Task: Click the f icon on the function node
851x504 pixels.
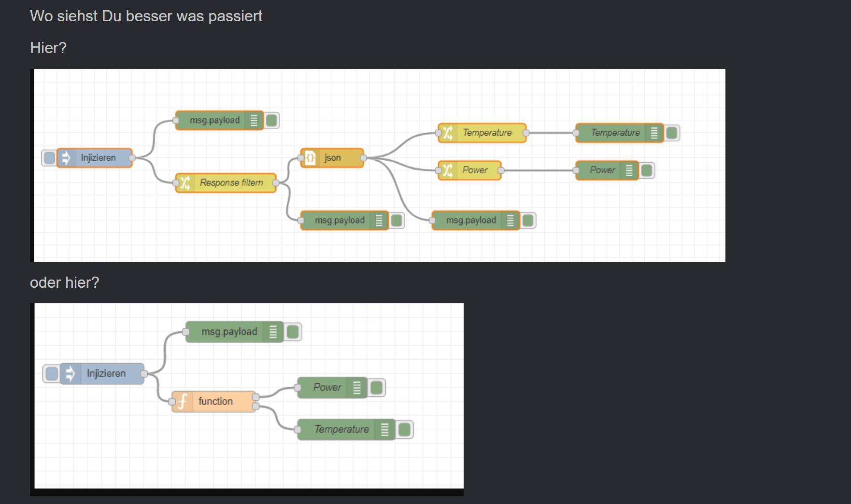Action: click(x=183, y=402)
